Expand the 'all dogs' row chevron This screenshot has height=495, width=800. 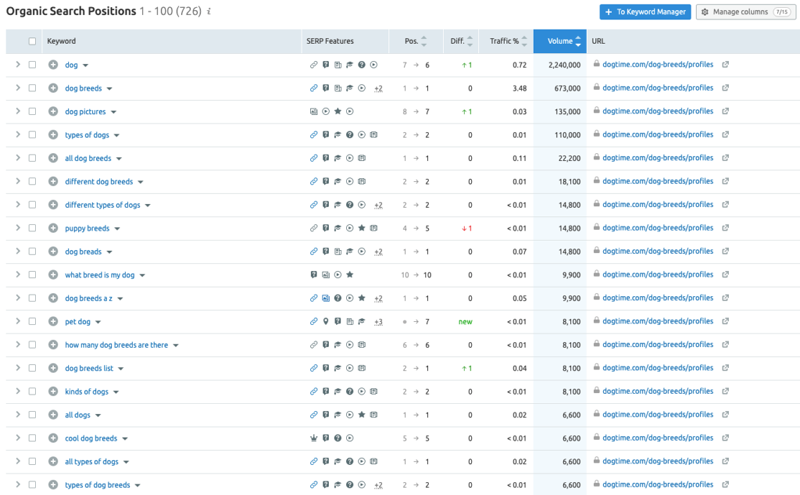pos(18,414)
